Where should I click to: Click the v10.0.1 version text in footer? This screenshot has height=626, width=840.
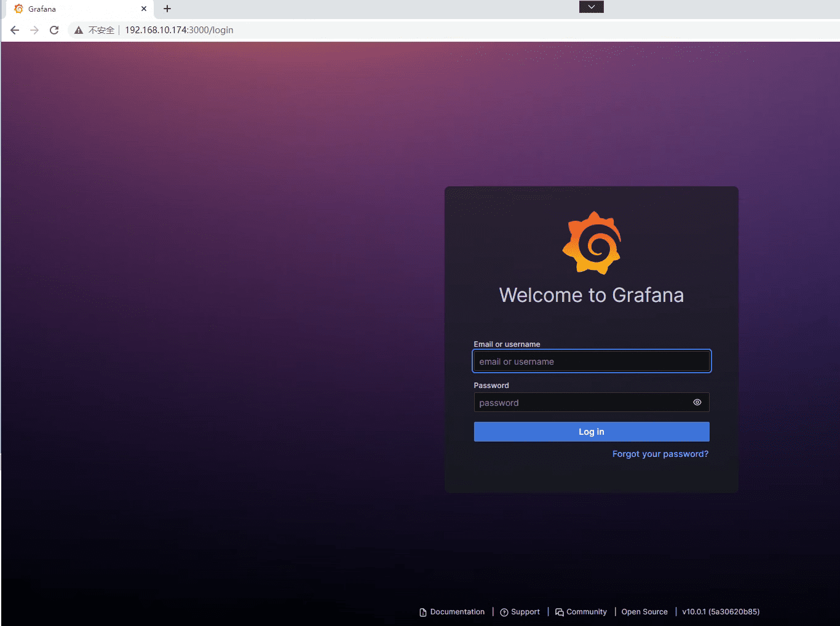pos(721,612)
